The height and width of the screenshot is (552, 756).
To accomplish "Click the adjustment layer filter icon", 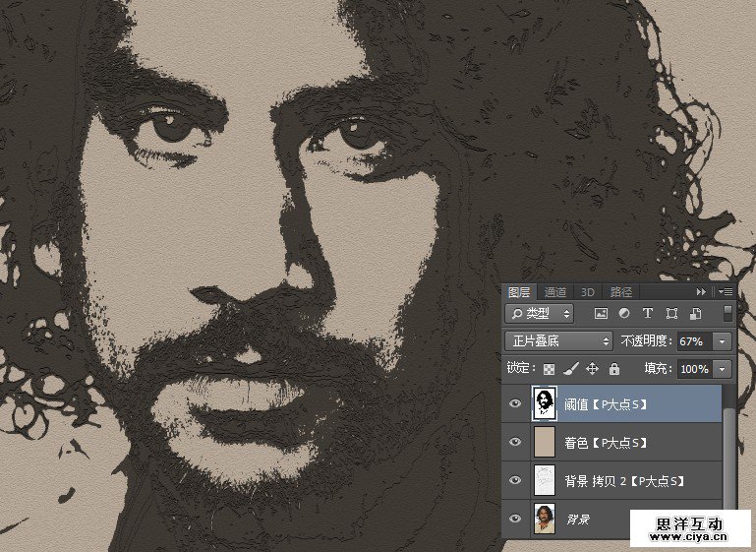I will 624,314.
